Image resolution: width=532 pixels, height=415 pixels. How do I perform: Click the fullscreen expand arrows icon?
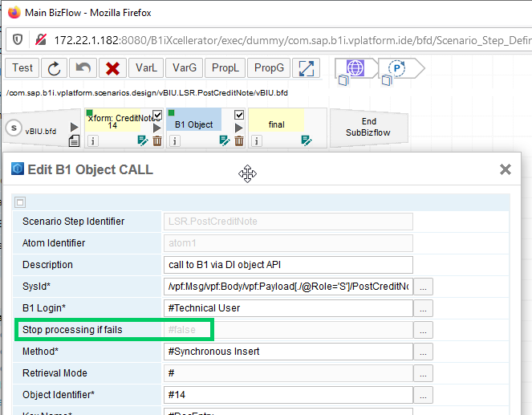click(x=305, y=68)
